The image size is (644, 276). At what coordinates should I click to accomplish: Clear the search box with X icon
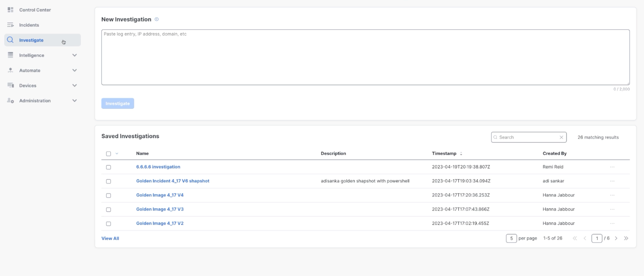click(561, 137)
